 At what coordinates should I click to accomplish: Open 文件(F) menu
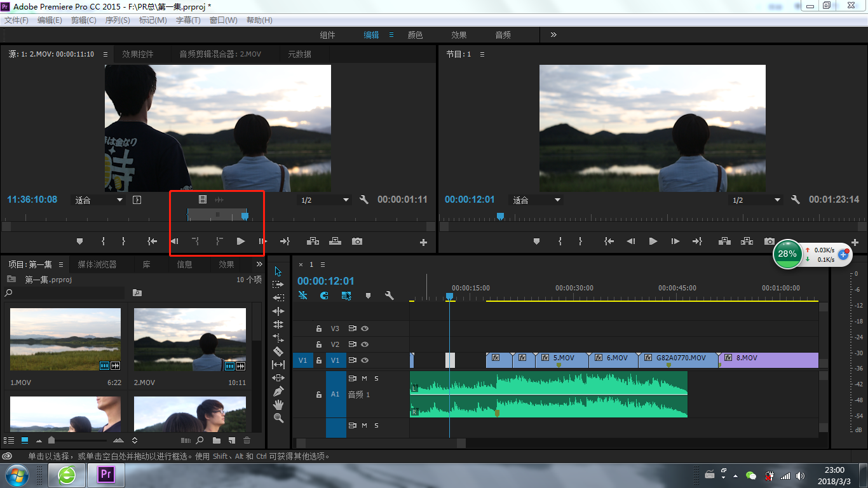[17, 20]
